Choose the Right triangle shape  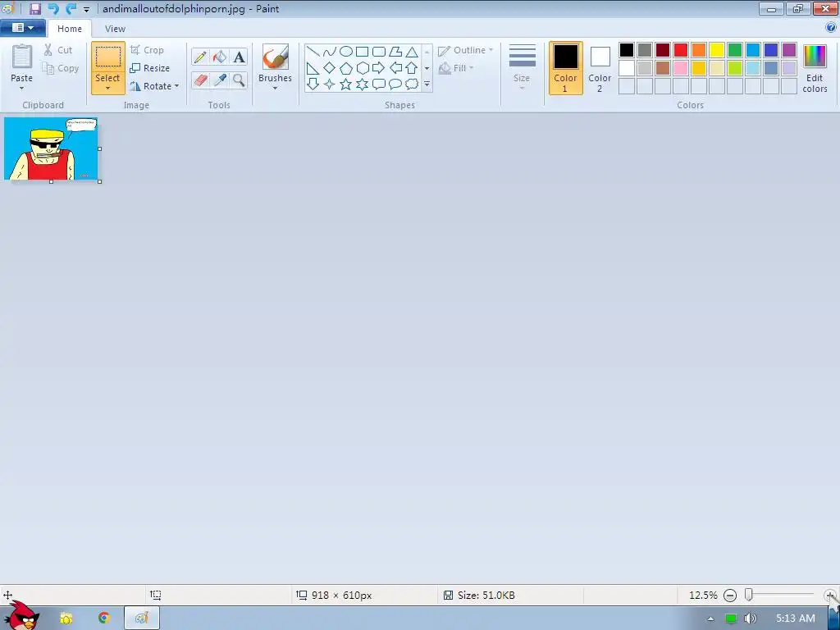(313, 68)
